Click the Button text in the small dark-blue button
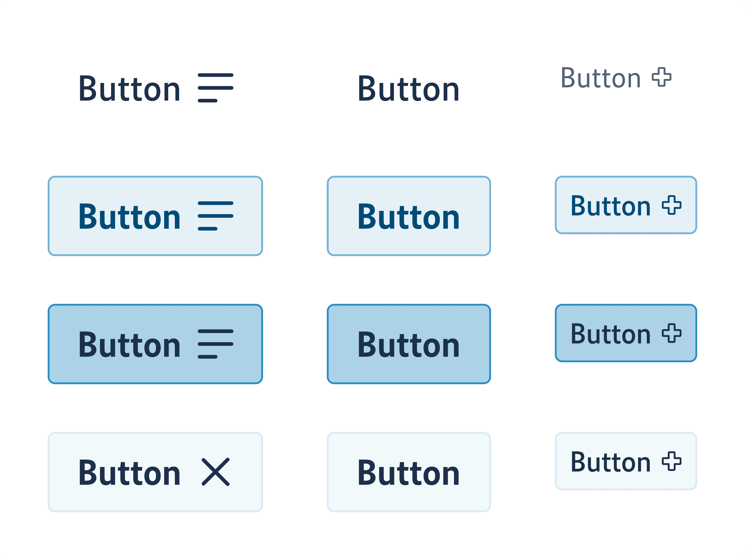This screenshot has width=745, height=560. tap(611, 334)
